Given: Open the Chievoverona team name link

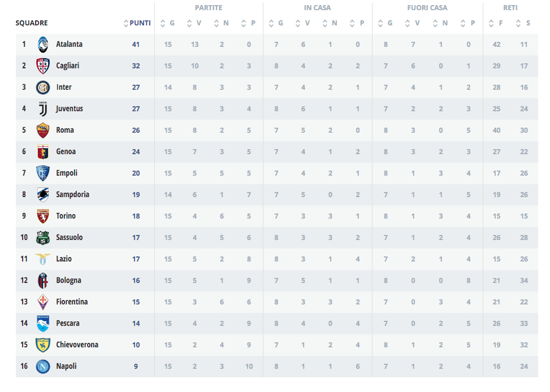Looking at the screenshot, I should click(77, 345).
